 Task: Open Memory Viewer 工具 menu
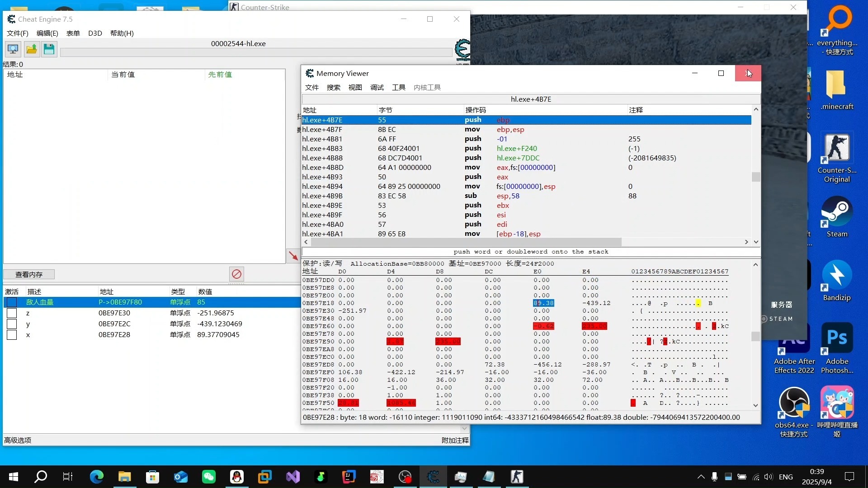(x=399, y=87)
